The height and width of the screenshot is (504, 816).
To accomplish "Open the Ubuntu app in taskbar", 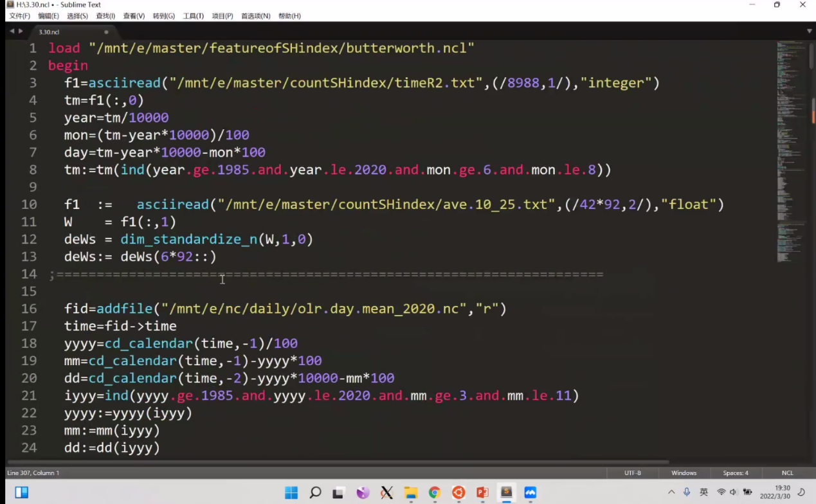I will point(458,492).
